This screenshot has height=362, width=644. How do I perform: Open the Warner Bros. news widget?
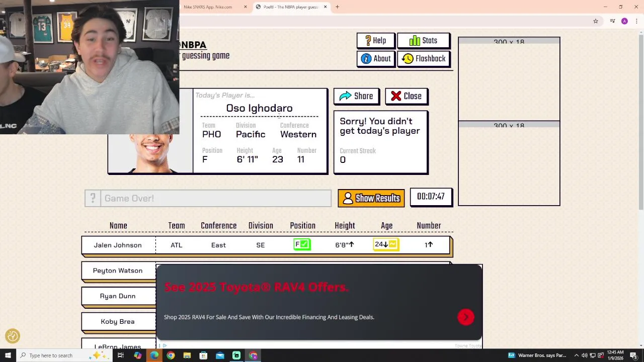[537, 355]
